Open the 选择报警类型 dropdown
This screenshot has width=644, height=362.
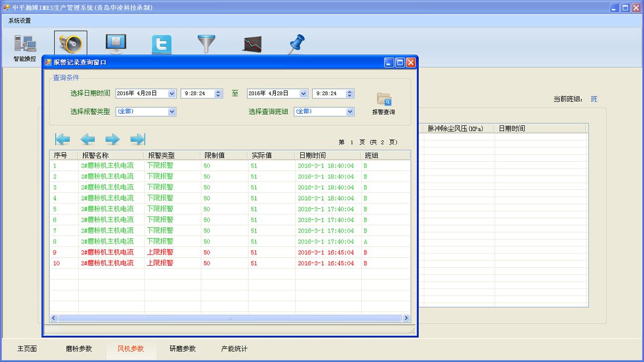(172, 112)
